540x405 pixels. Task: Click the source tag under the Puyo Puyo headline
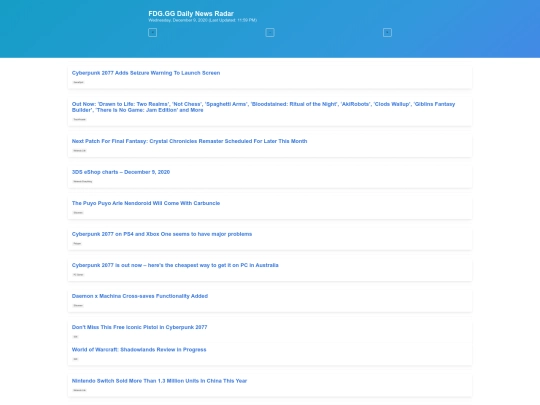[x=78, y=212]
